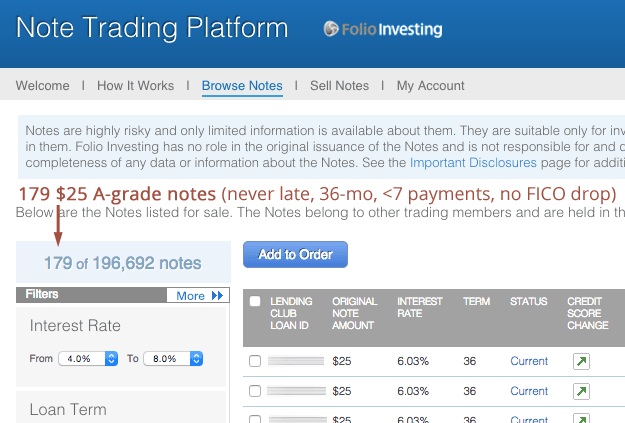Open the Interest Rate From 4.0% dropdown
Viewport: 625px width, 423px height.
click(x=88, y=358)
